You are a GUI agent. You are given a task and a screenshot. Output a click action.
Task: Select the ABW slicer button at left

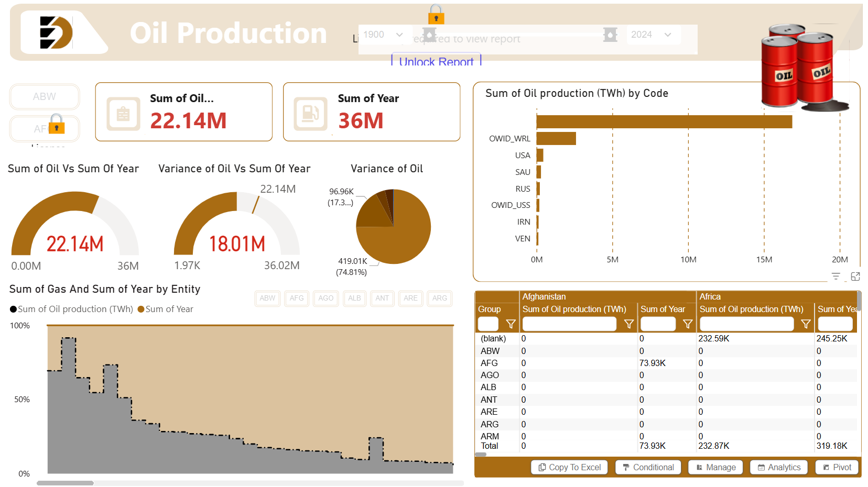point(45,96)
